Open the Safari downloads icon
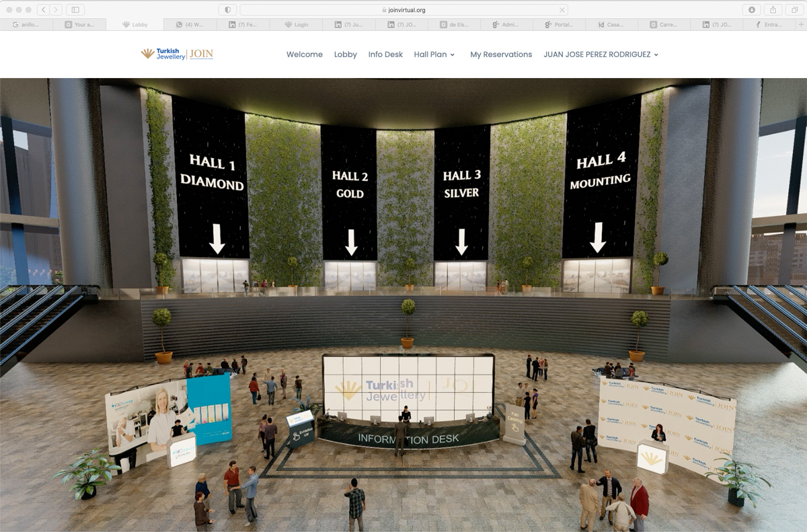The image size is (807, 532). point(751,9)
